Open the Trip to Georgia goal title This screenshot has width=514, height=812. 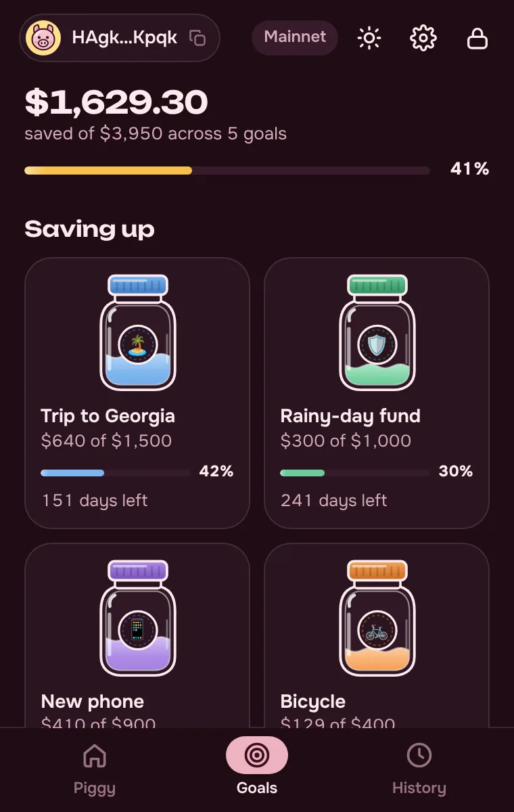coord(108,415)
